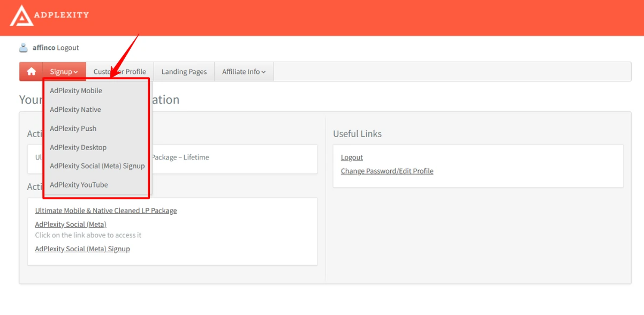The width and height of the screenshot is (644, 315).
Task: Open the AdPlexity Social (Meta) resource link
Action: click(71, 224)
